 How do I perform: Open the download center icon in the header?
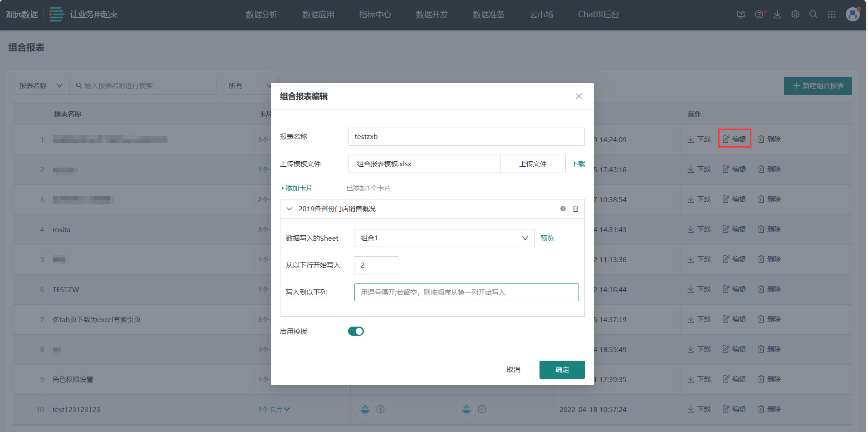click(x=777, y=14)
